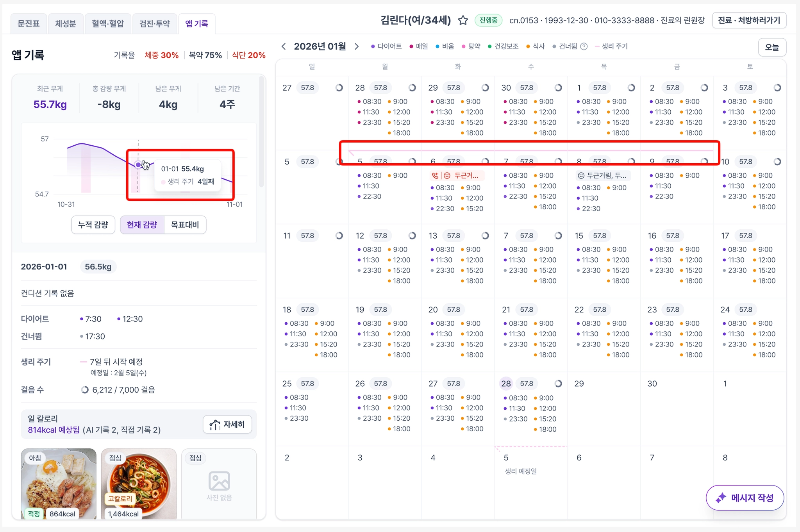Select 현재 감량 chart mode
The width and height of the screenshot is (800, 532).
[142, 225]
